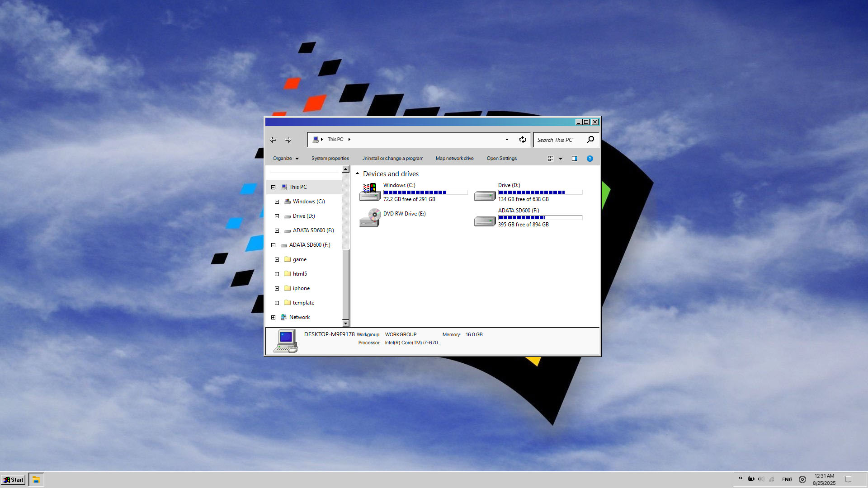Screen dimensions: 868x488
Task: Click Map network drive
Action: (x=454, y=159)
